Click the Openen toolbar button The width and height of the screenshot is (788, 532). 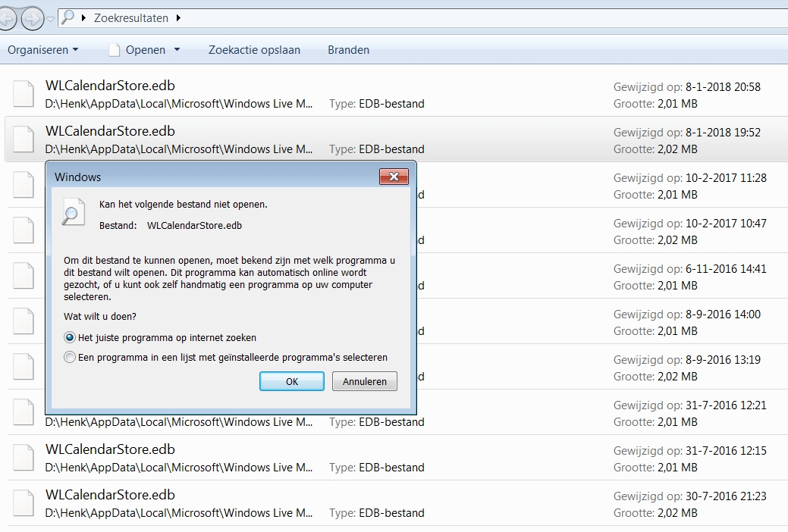coord(138,50)
